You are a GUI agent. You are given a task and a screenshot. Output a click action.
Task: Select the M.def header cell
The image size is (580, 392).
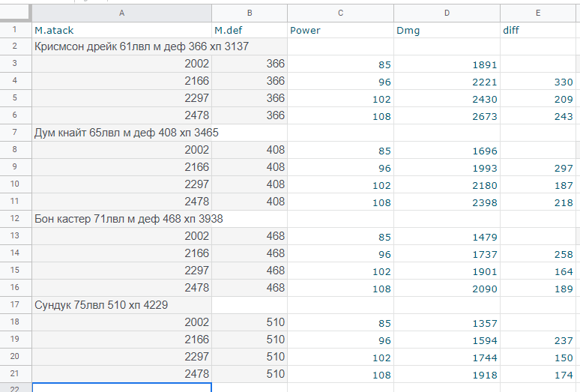[250, 30]
